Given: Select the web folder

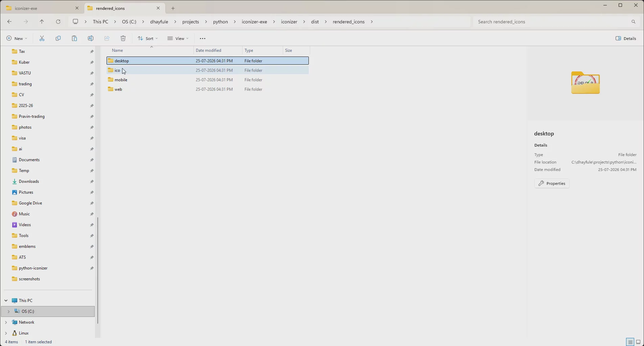Looking at the screenshot, I should tap(207, 89).
